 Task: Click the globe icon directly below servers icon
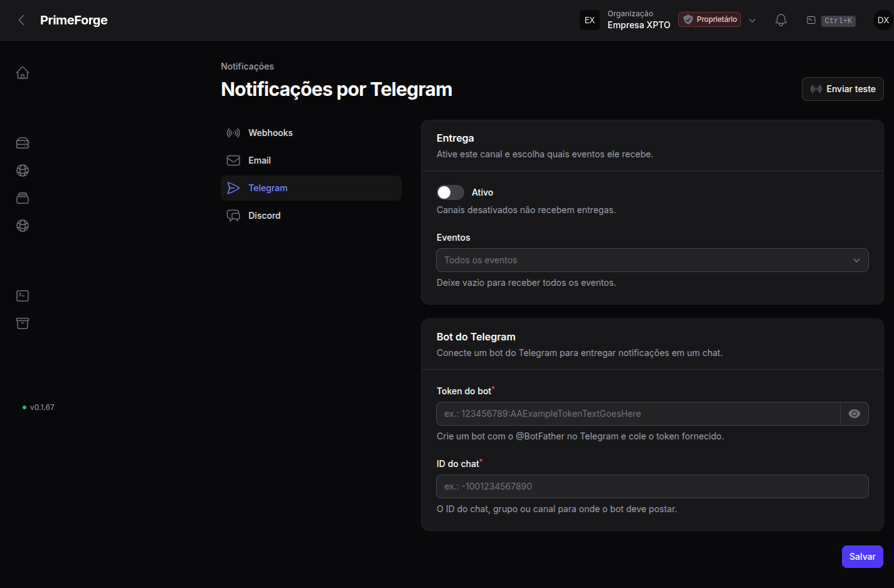[23, 171]
